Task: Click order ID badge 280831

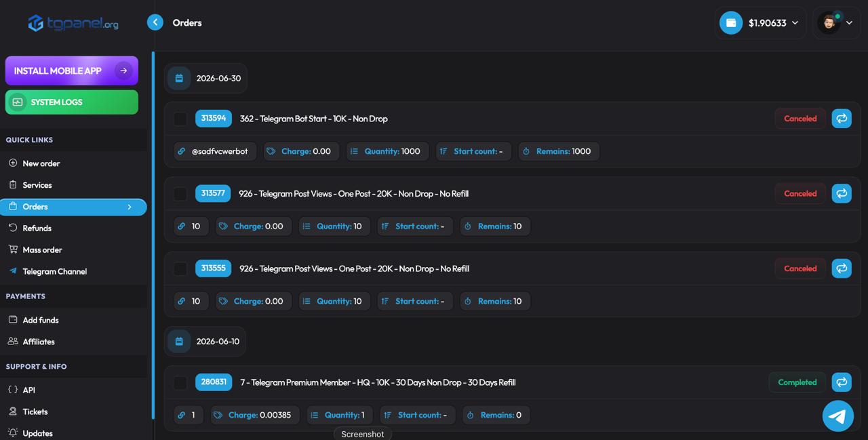Action: pyautogui.click(x=214, y=382)
